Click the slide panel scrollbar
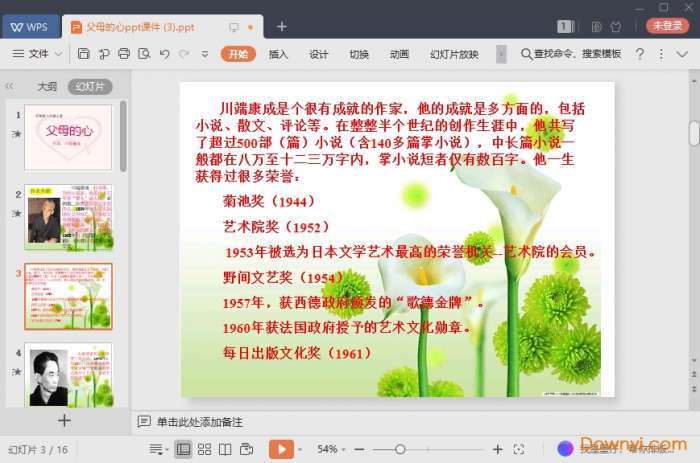This screenshot has height=463, width=700. 123,136
